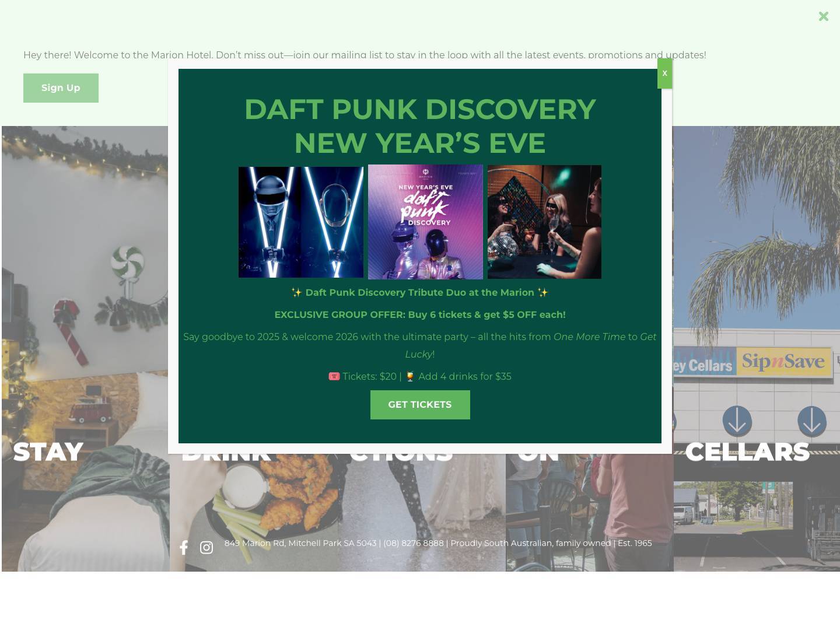Click the blue down-arrow icon above Cellars

[737, 421]
